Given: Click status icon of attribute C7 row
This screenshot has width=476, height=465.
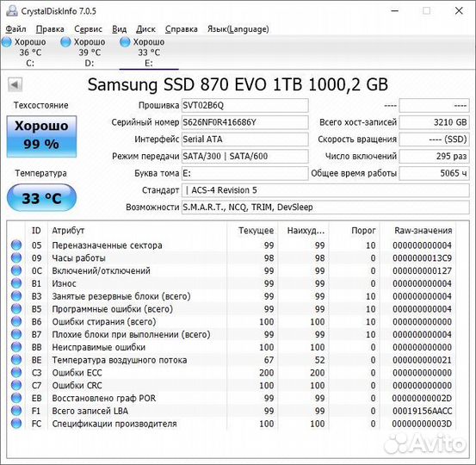Looking at the screenshot, I should pos(16,385).
